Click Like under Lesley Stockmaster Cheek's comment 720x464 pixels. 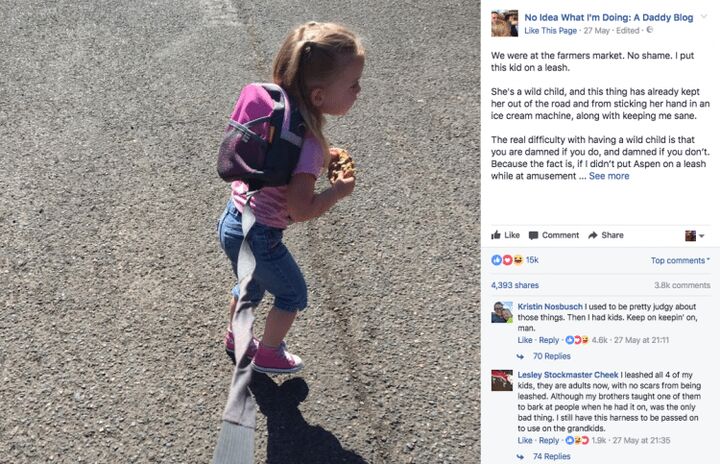coord(525,440)
